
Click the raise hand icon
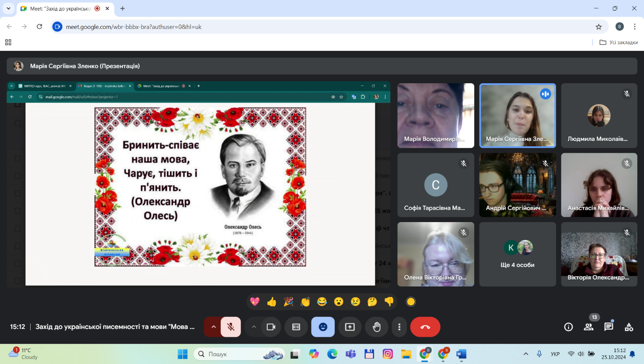point(376,327)
